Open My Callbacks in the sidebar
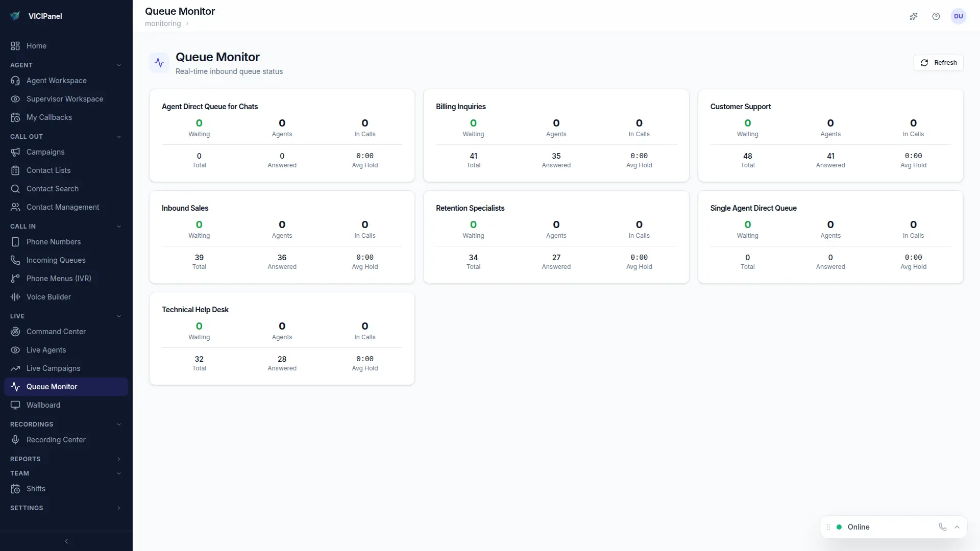 [48, 117]
